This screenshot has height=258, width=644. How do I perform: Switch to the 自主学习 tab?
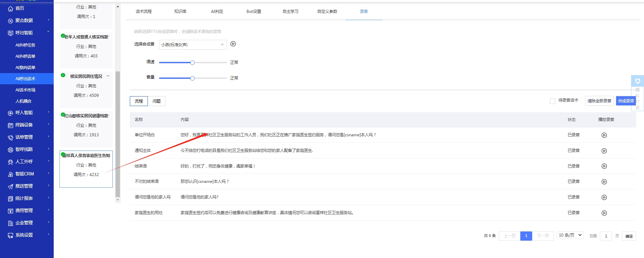[291, 12]
